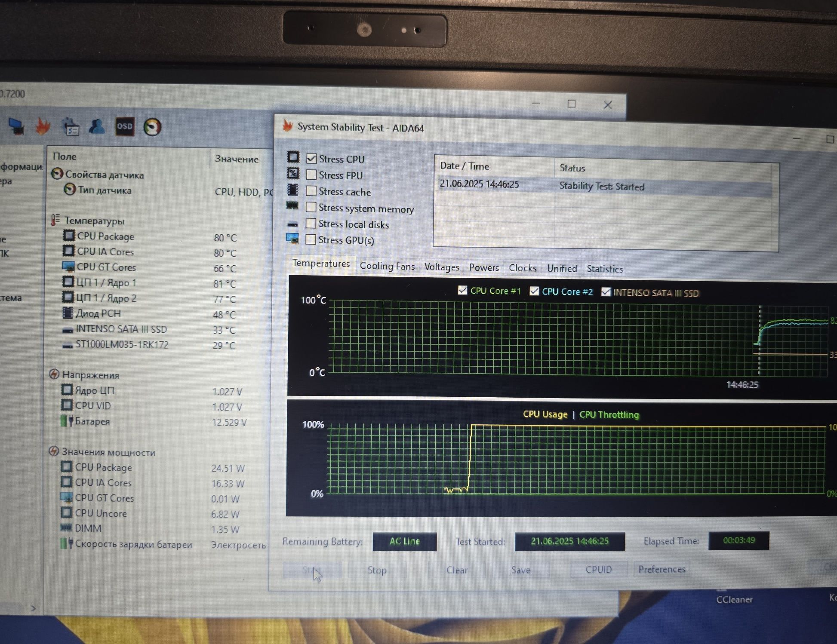Click the DIMM memory module icon

point(66,527)
